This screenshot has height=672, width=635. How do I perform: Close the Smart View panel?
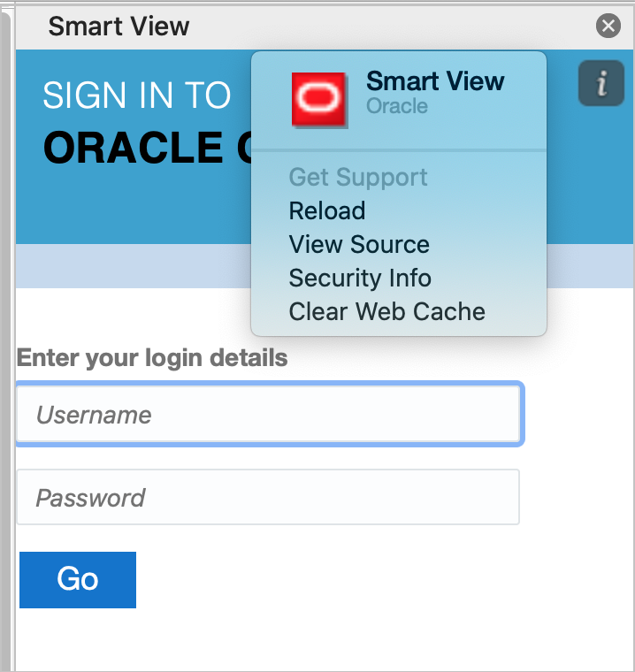pyautogui.click(x=608, y=27)
